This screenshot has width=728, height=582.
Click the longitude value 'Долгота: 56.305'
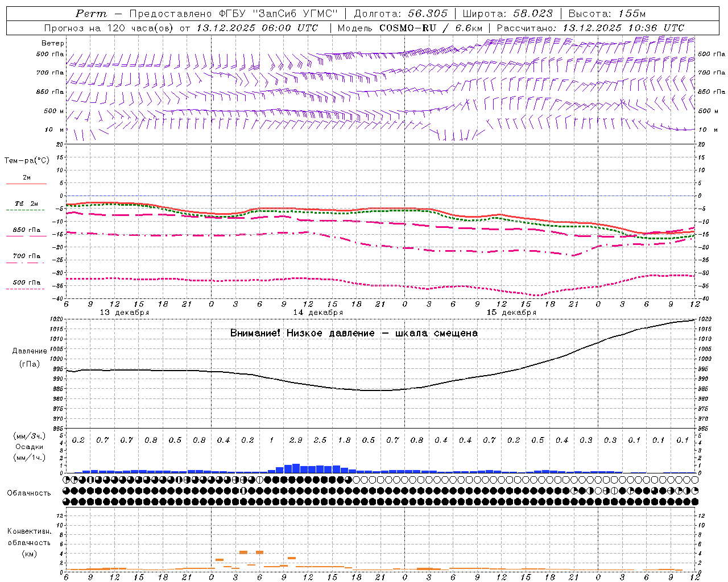(400, 14)
